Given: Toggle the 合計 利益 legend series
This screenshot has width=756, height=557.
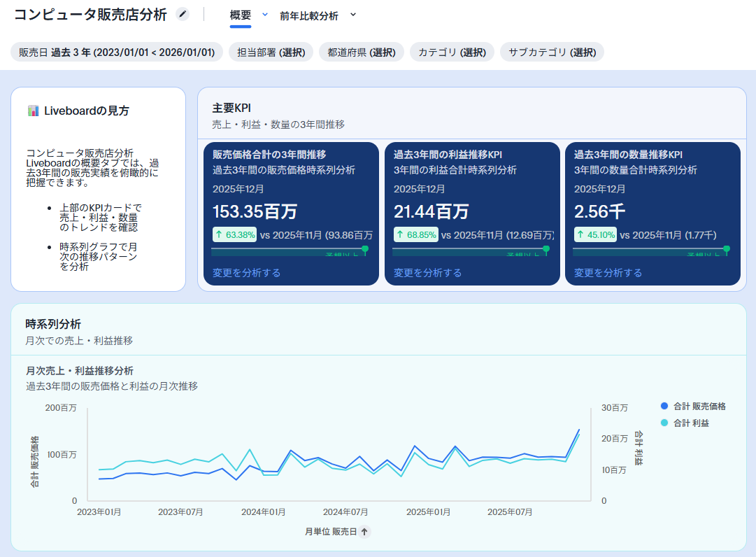Looking at the screenshot, I should point(685,423).
